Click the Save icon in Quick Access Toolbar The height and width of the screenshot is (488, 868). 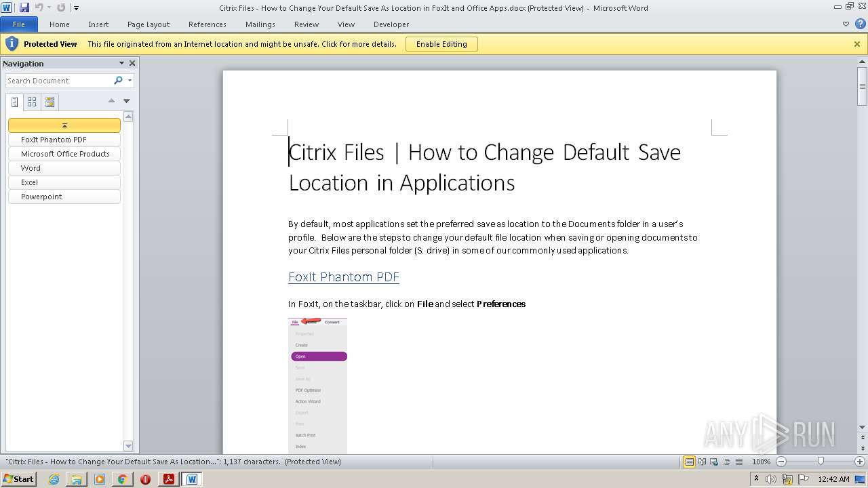[x=24, y=7]
